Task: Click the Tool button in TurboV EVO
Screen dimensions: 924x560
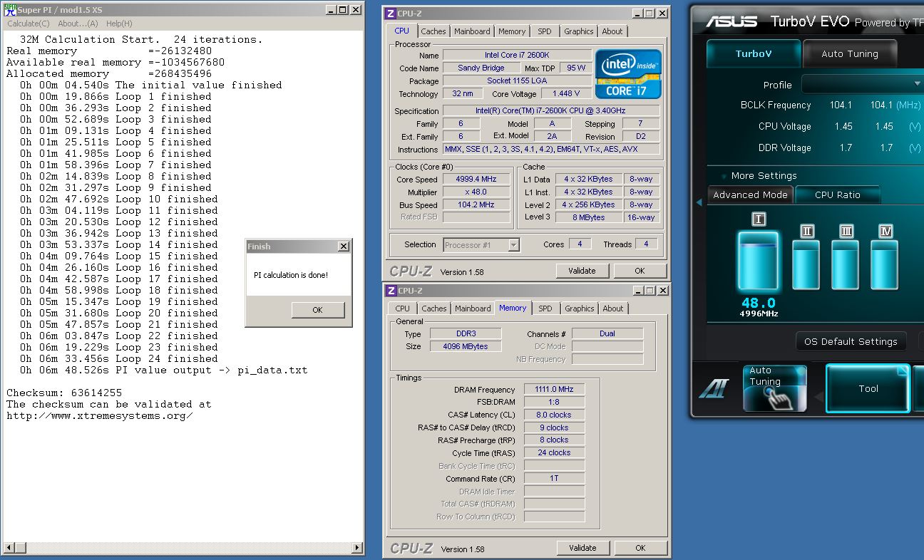Action: point(868,388)
